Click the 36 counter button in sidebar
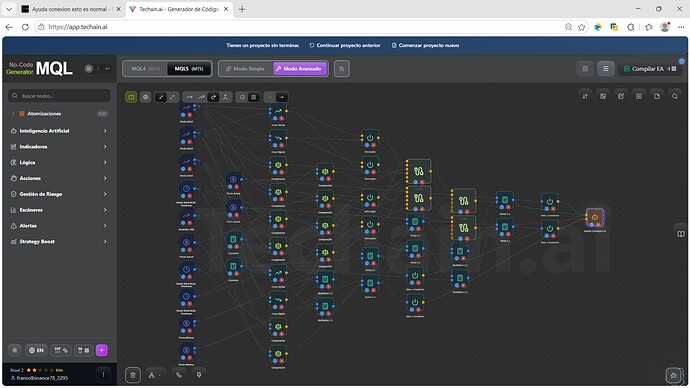This screenshot has height=388, width=690. pyautogui.click(x=83, y=350)
